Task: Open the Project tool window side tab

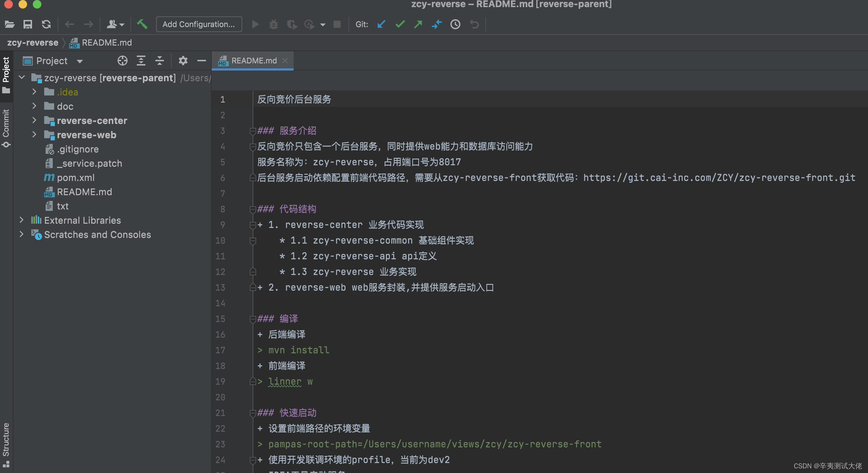Action: pos(6,75)
